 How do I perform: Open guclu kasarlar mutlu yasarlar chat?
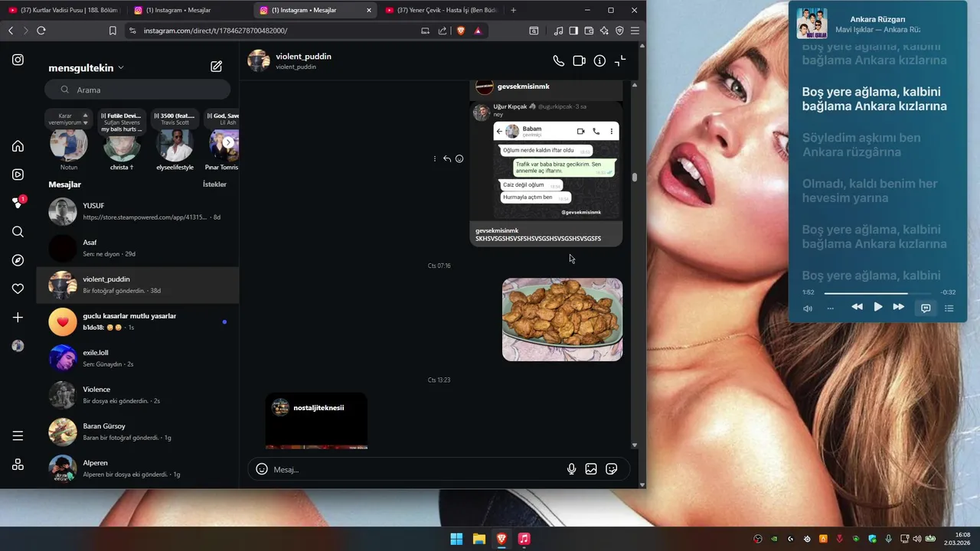pos(138,321)
